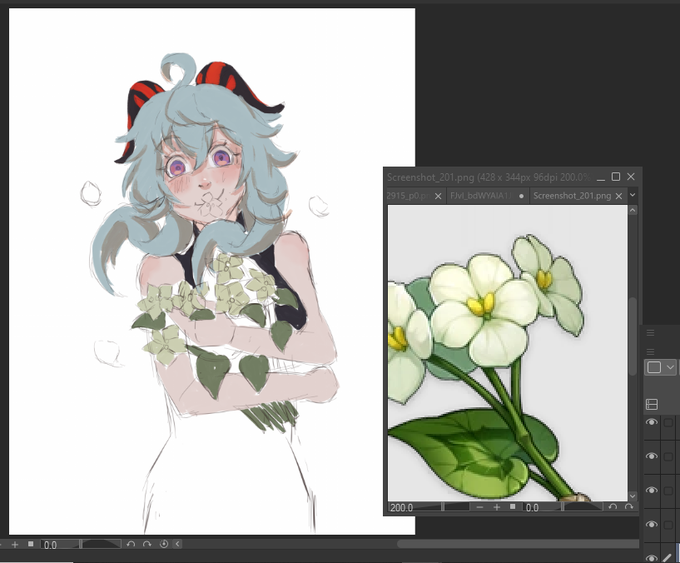The height and width of the screenshot is (563, 680).
Task: Tick the checkbox beside the third layer eye
Action: pos(668,491)
